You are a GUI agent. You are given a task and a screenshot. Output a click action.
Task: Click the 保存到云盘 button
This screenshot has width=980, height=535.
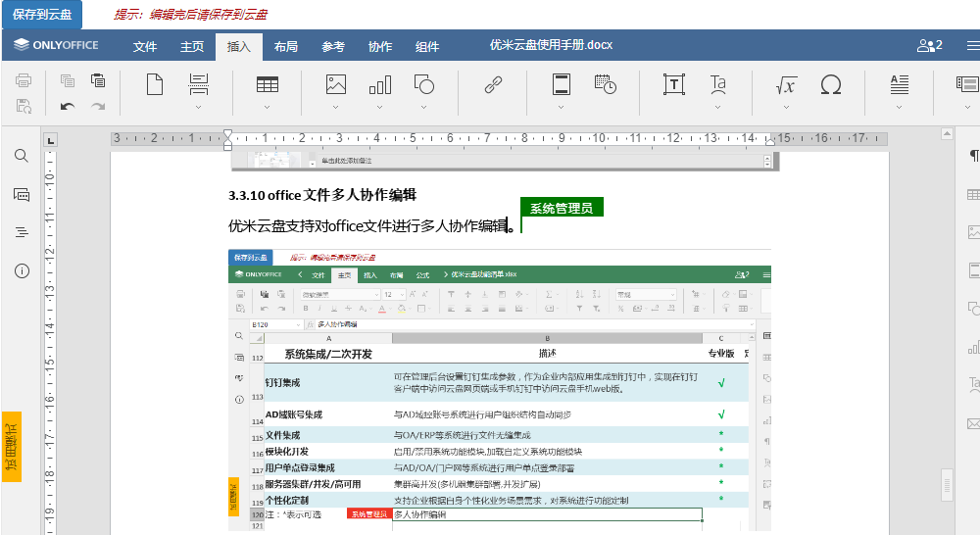pos(42,15)
